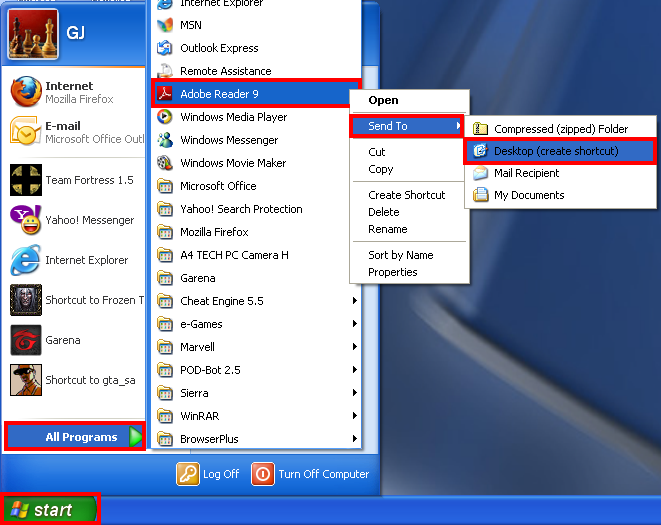Open Shortcut to gta_sa icon
Screen dimensions: 661x525
tap(26, 380)
